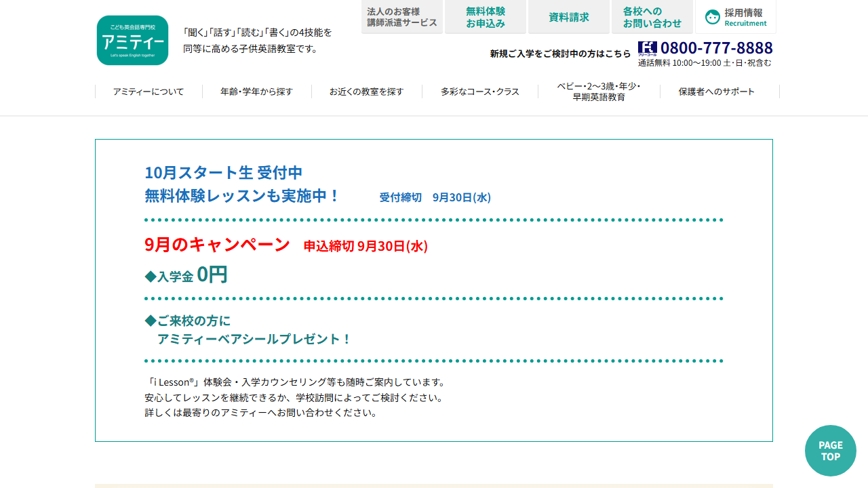Open ベビー・2〜3歳・年少・早期英語教育 menu
868x488 pixels.
click(599, 91)
